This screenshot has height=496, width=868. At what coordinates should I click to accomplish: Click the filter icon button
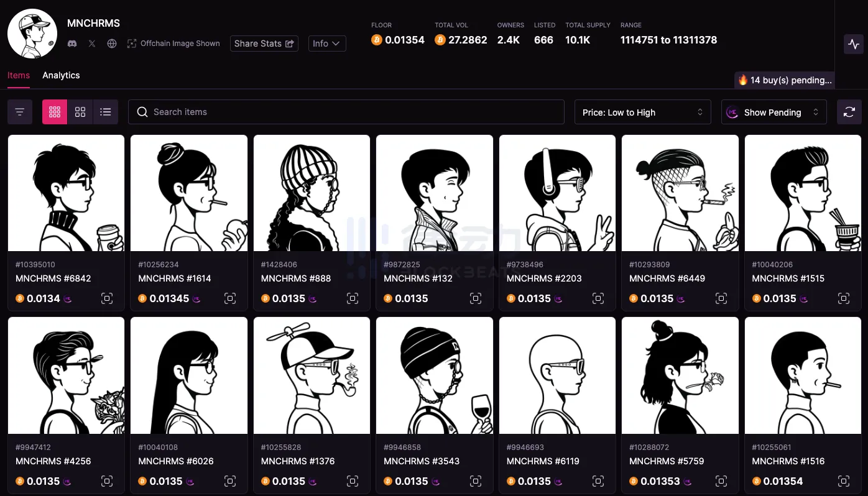pos(20,112)
